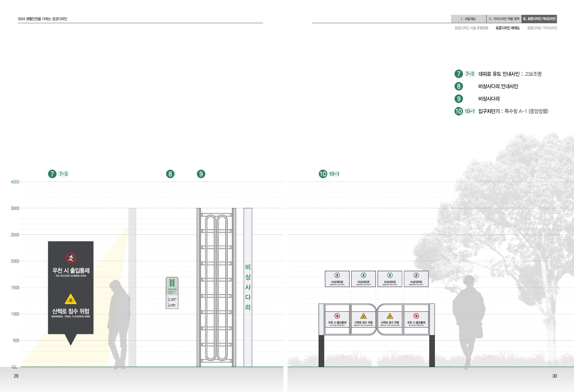The image size is (574, 392).
Task: Click the leftmost barrier panel's red no-entry icon
Action: point(337,316)
